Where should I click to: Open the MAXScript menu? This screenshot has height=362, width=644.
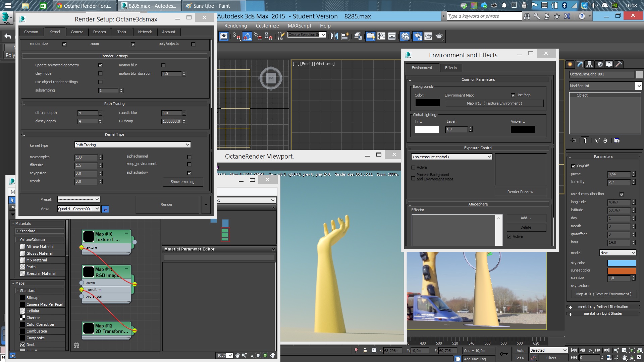click(299, 26)
